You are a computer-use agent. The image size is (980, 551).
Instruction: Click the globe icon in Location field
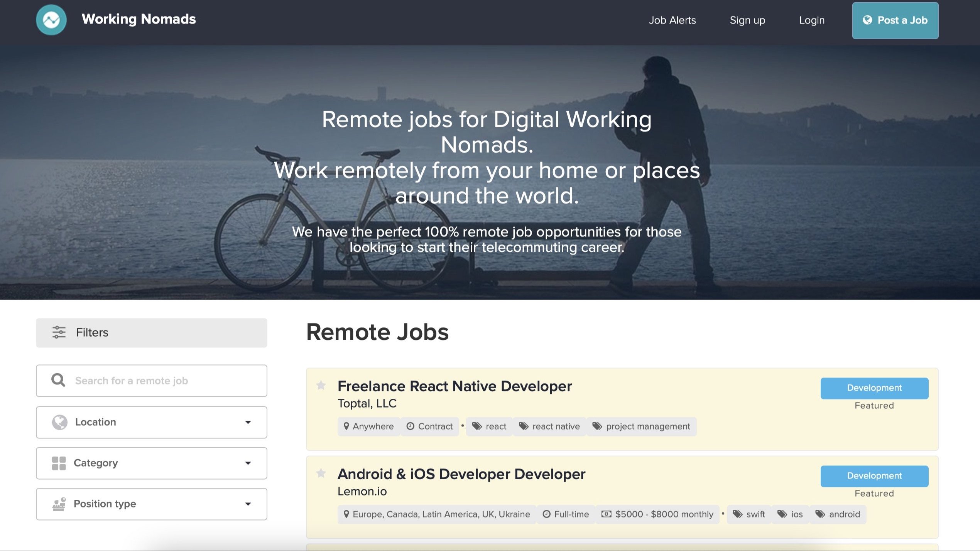pos(59,422)
